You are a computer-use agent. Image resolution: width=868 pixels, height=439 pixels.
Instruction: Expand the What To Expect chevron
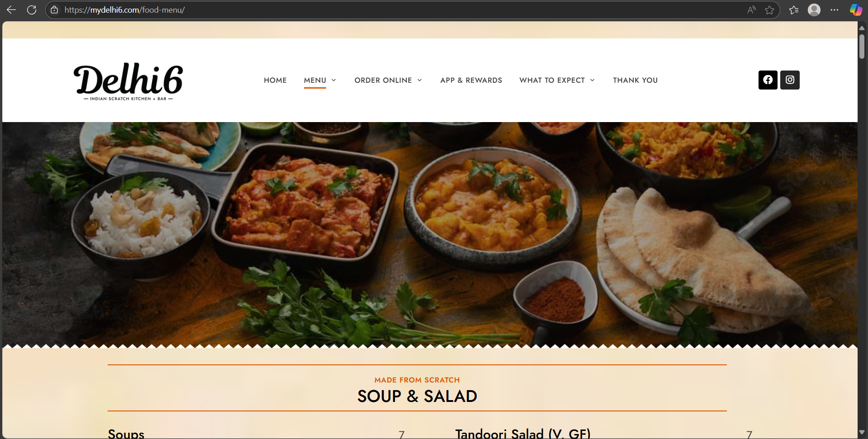592,80
